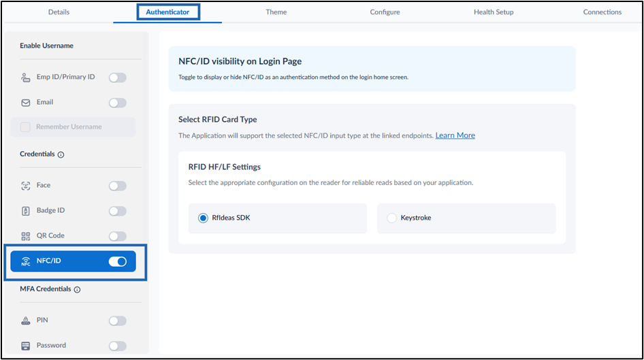Disable the NFC/ID toggle
The width and height of the screenshot is (644, 360).
coord(118,261)
